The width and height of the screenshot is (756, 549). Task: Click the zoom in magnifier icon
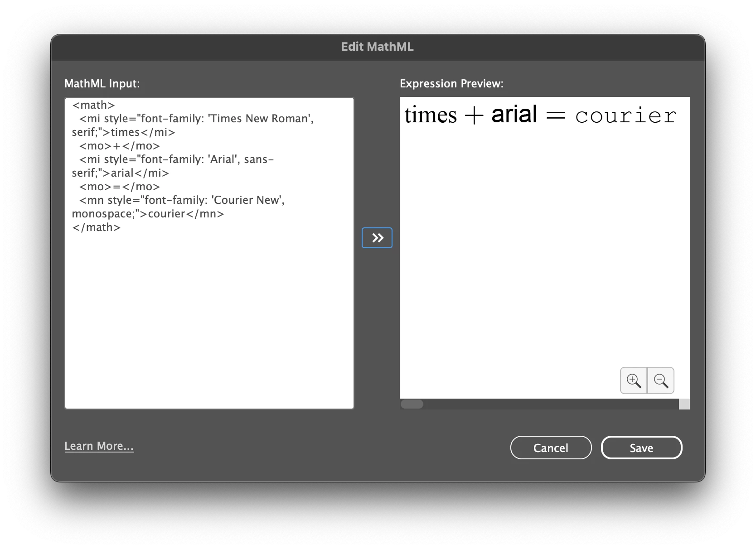[634, 380]
